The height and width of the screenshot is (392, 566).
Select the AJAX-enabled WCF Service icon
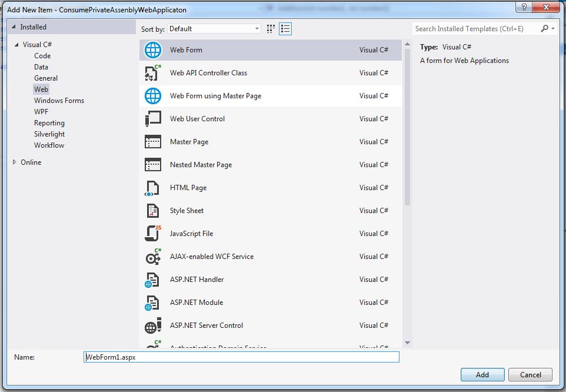click(x=153, y=257)
